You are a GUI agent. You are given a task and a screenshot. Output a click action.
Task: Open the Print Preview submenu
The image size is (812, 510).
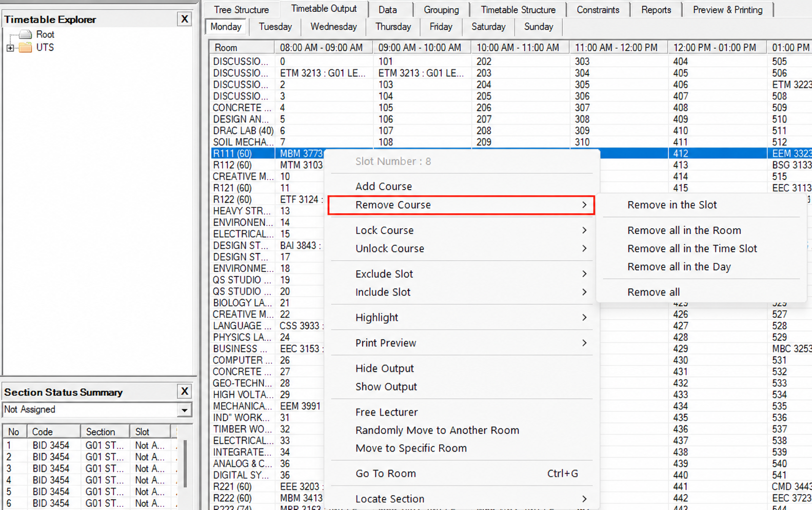[462, 343]
